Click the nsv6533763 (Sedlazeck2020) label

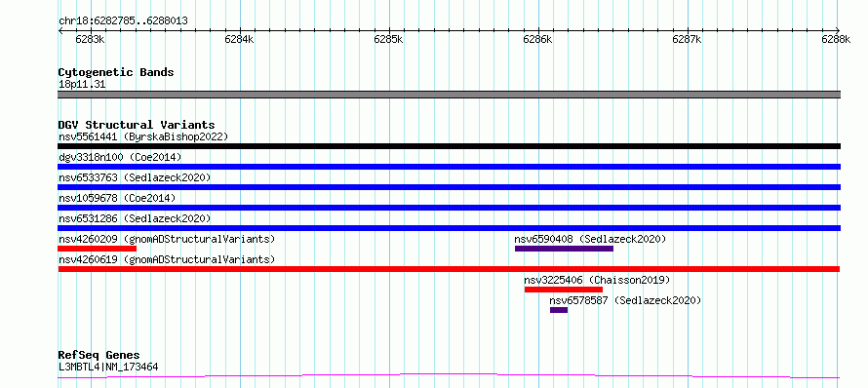click(x=135, y=177)
